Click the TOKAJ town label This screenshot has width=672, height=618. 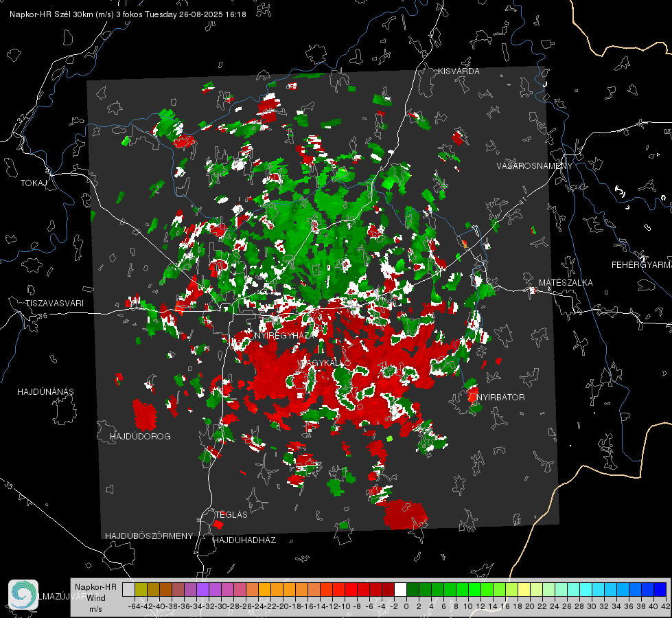(34, 183)
